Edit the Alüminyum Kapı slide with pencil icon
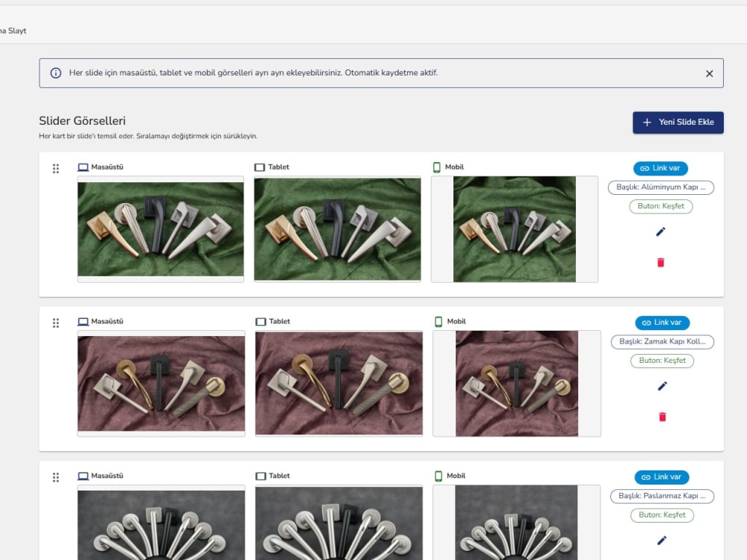This screenshot has height=560, width=747. click(661, 232)
